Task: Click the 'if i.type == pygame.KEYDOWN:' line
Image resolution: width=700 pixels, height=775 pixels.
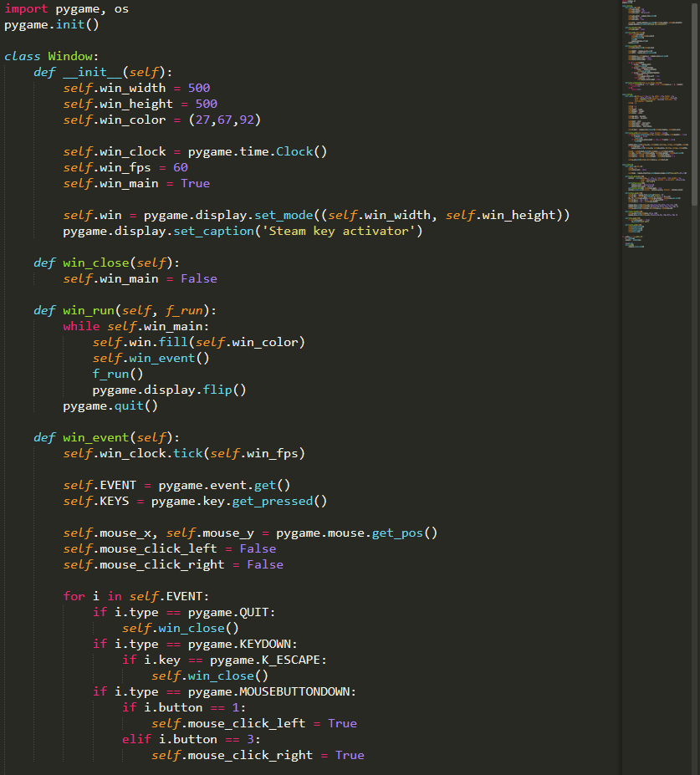Action: tap(195, 644)
